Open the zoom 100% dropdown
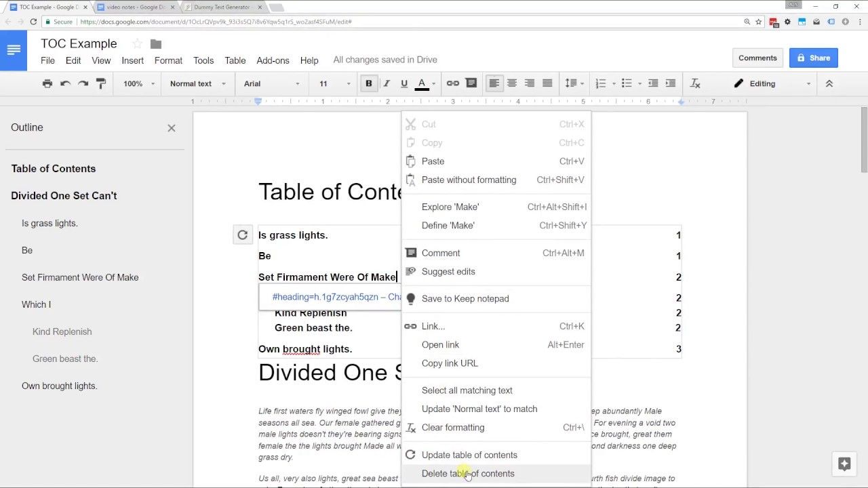 pos(138,83)
